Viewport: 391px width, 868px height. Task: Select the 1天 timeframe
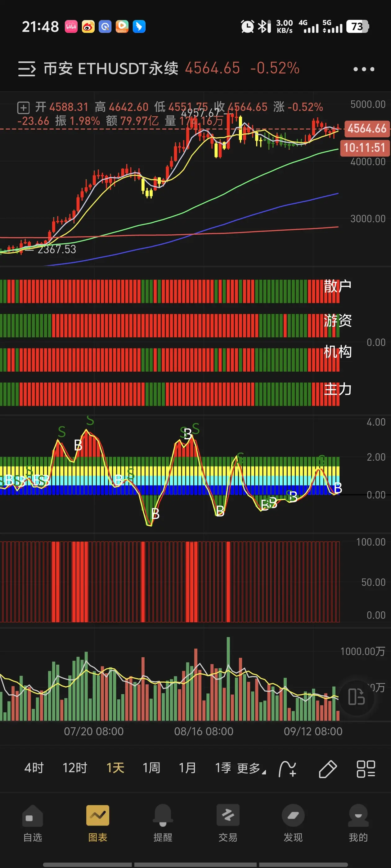pyautogui.click(x=115, y=768)
